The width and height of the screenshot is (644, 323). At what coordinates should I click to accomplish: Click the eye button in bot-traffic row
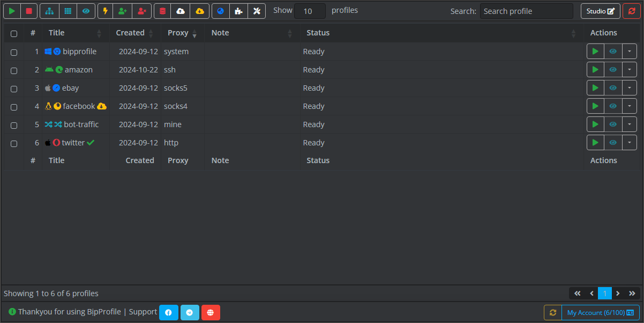click(613, 124)
